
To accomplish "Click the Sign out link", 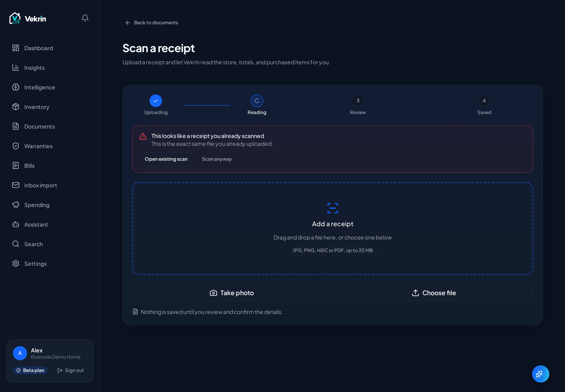I will tap(71, 370).
